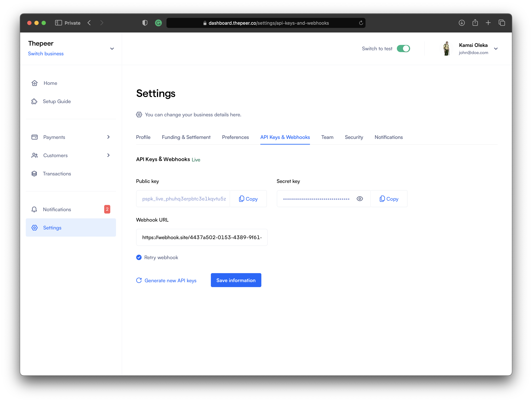Go to Transactions in the sidebar
Screen dimensions: 532x402
71,174
